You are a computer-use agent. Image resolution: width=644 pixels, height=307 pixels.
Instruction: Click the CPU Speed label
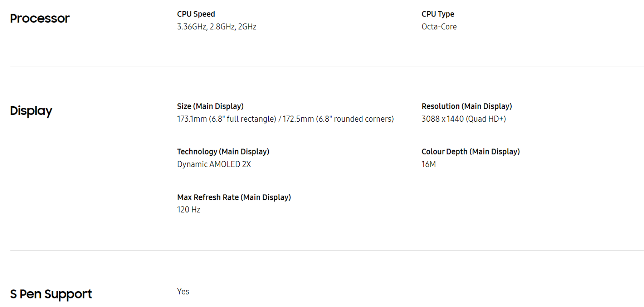point(196,14)
